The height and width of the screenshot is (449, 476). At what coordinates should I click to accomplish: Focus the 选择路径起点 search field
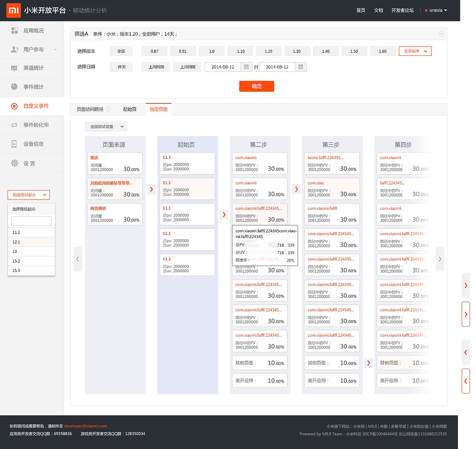(x=31, y=221)
